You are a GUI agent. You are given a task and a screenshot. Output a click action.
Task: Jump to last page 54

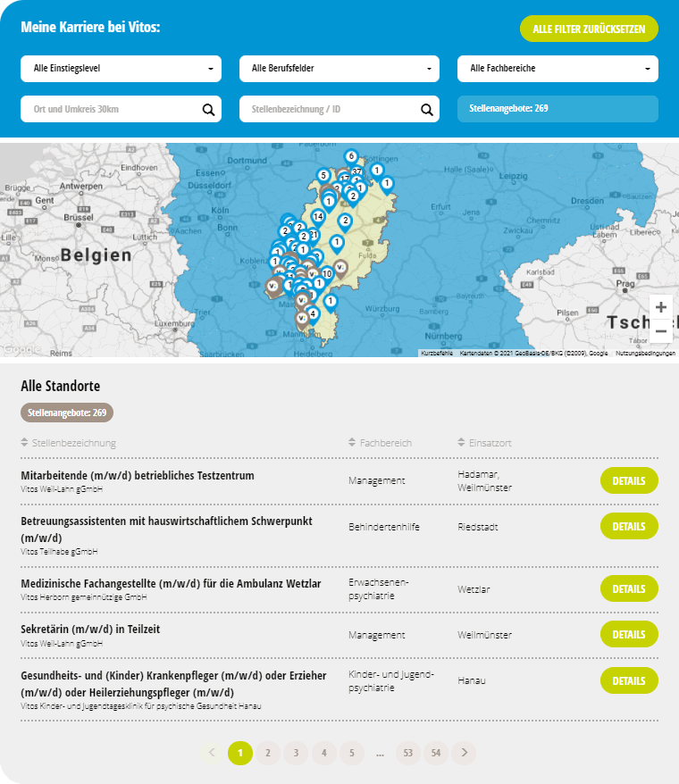[x=436, y=753]
